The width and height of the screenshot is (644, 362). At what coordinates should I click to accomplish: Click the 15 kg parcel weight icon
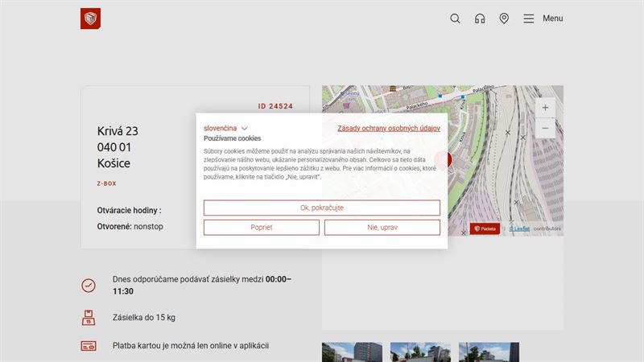click(89, 318)
